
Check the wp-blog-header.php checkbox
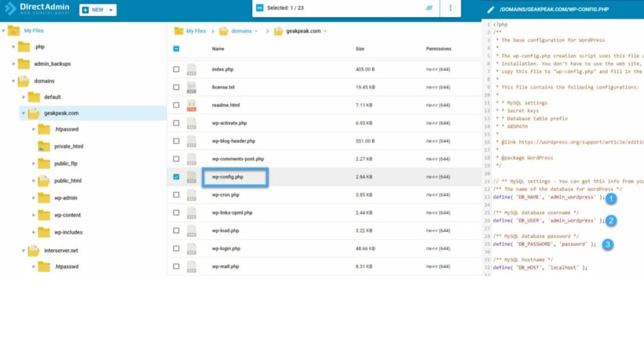[x=176, y=141]
